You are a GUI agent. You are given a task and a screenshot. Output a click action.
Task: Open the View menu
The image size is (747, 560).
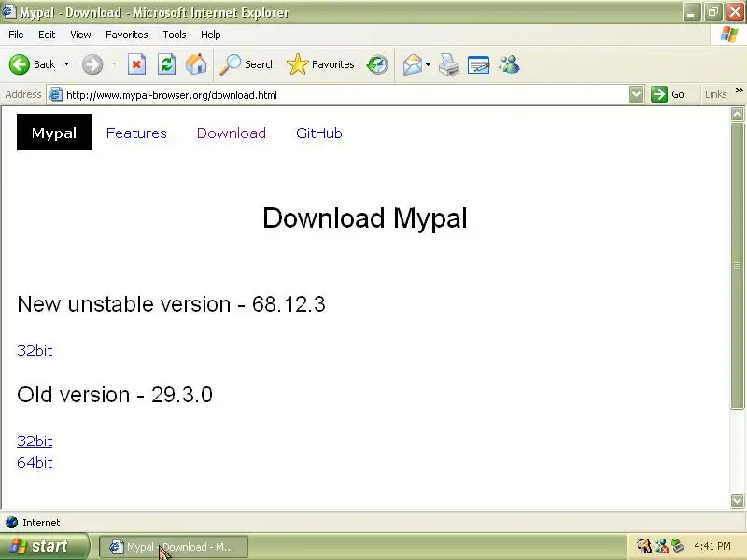(80, 35)
